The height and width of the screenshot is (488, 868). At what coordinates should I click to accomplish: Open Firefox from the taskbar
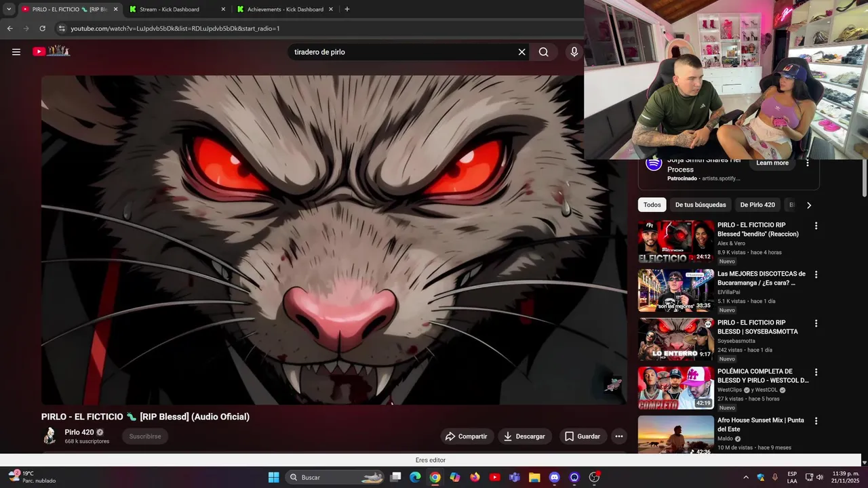tap(475, 477)
